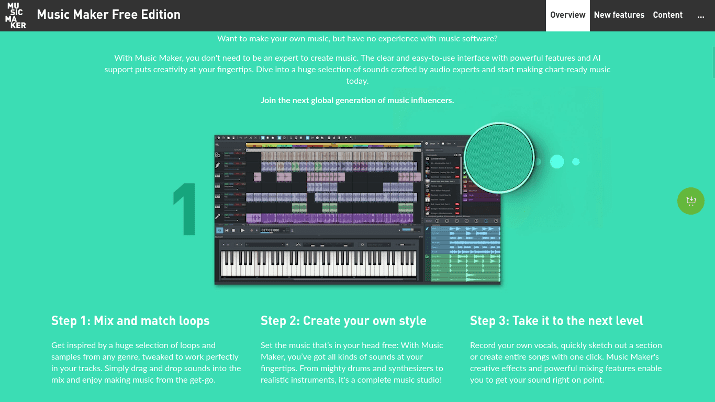
Task: Click the heading 'Step 1: Mix and match loops'
Action: pos(130,321)
